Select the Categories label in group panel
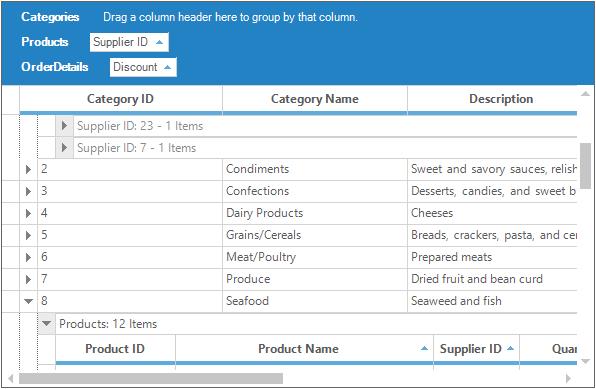Image resolution: width=596 pixels, height=389 pixels. point(50,17)
